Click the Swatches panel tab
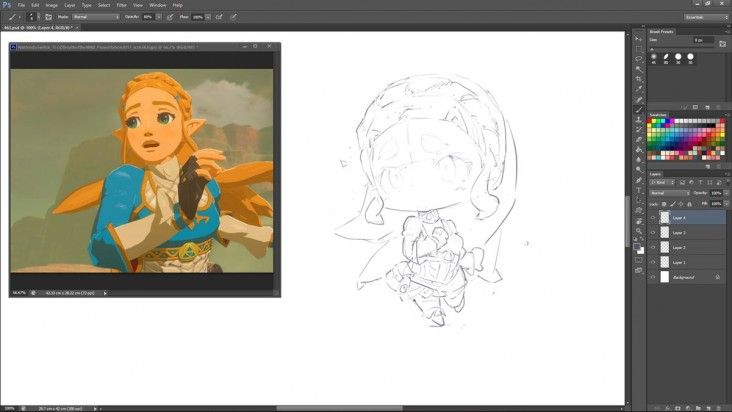 tap(658, 115)
